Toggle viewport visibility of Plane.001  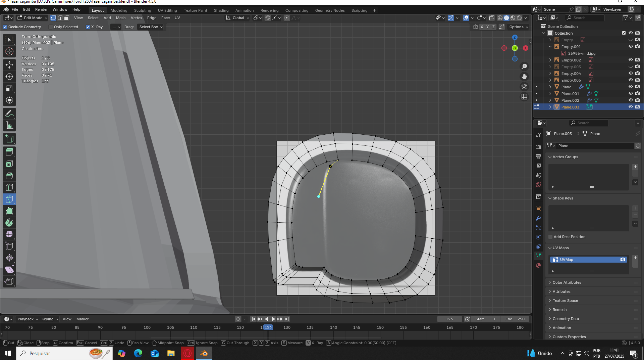tap(631, 93)
